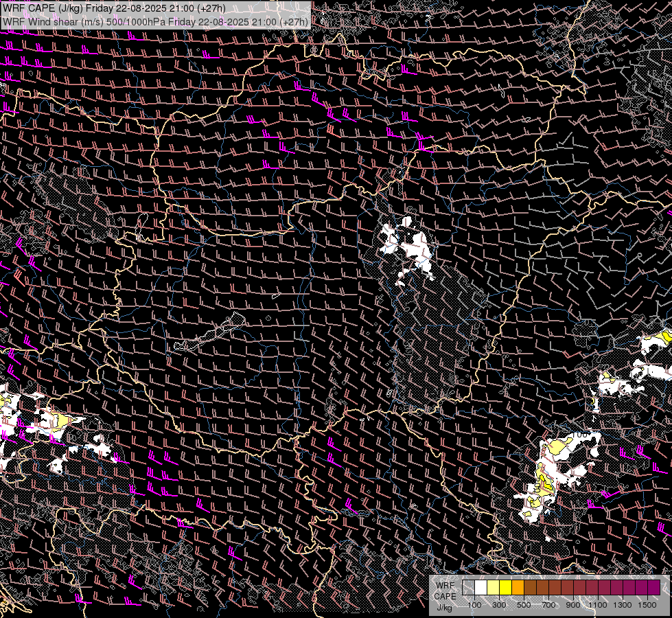Viewport: 672px width, 618px height.
Task: Click the WRF label in the legend
Action: coord(445,586)
